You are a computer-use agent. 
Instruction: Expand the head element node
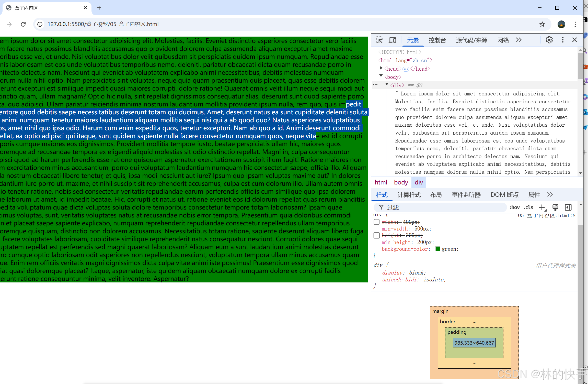pos(381,68)
